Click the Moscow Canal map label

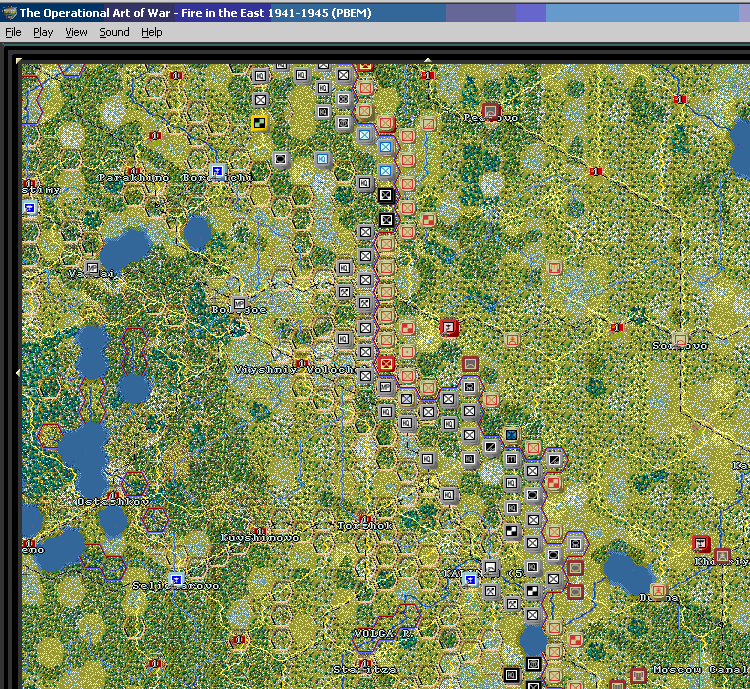(x=701, y=669)
